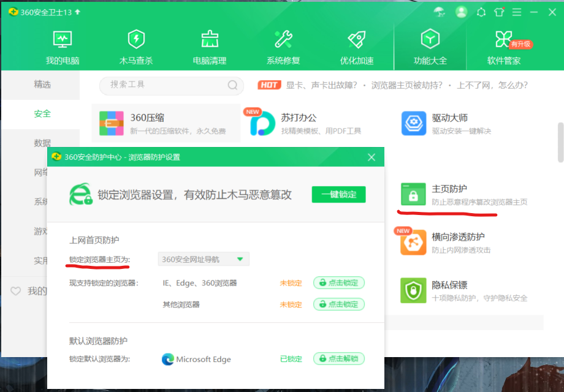
Task: Click the upgrade arrow beside 360安全卫士13
Action: pyautogui.click(x=78, y=12)
